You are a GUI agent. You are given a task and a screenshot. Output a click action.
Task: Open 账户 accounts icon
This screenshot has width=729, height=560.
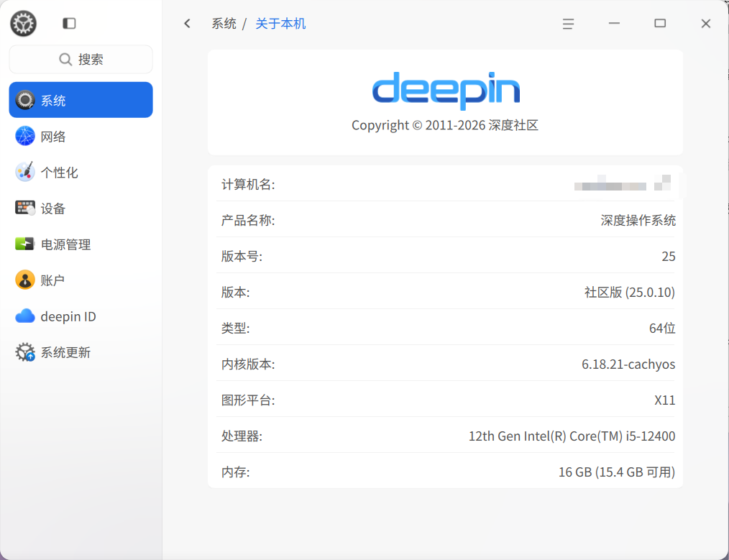pos(25,280)
